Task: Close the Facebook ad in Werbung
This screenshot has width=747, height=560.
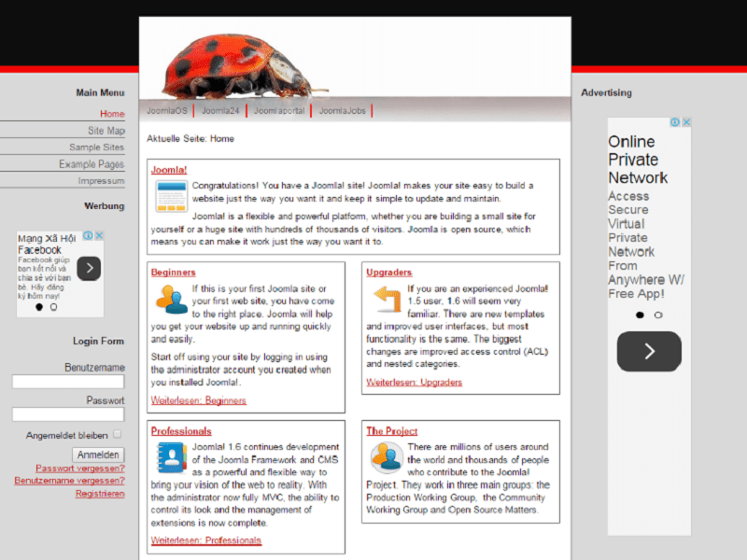Action: coord(99,235)
